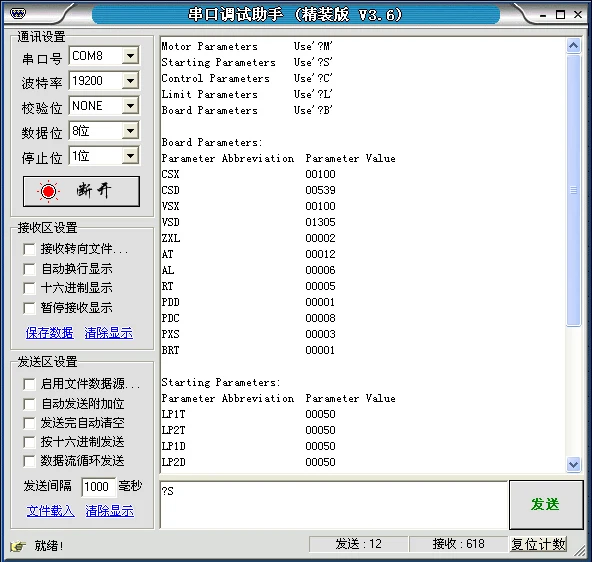
Task: Click the 'Starting Parameters:' heading line
Action: click(x=221, y=382)
